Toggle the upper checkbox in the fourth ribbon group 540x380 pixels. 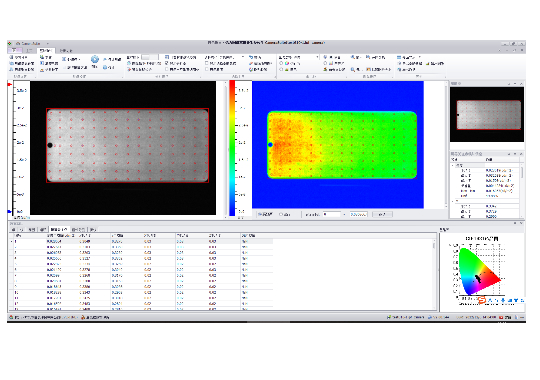tap(207, 63)
